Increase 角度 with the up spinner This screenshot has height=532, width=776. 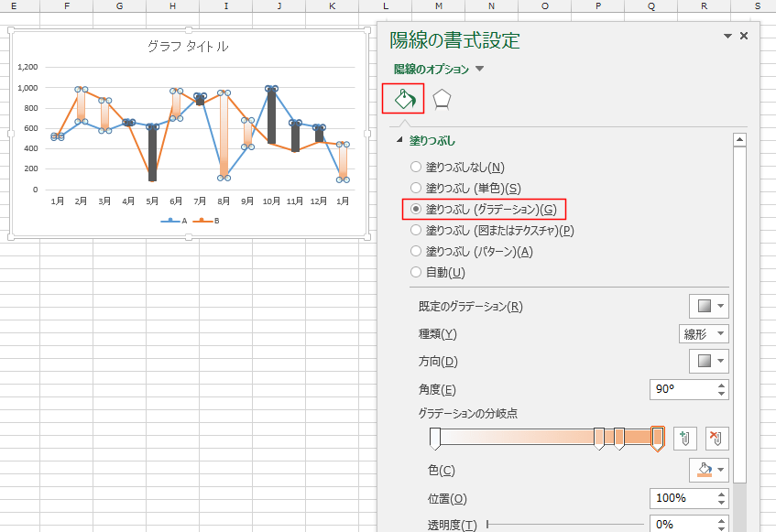pos(722,385)
